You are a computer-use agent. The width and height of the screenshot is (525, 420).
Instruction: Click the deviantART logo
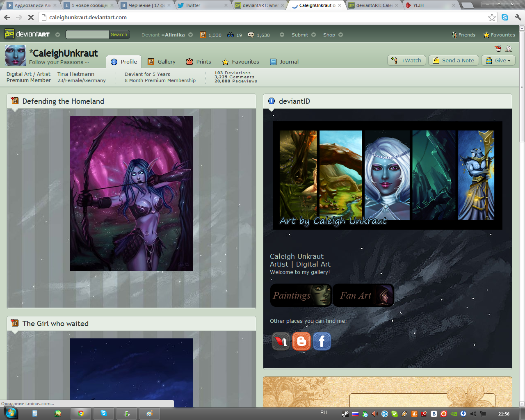coord(27,34)
